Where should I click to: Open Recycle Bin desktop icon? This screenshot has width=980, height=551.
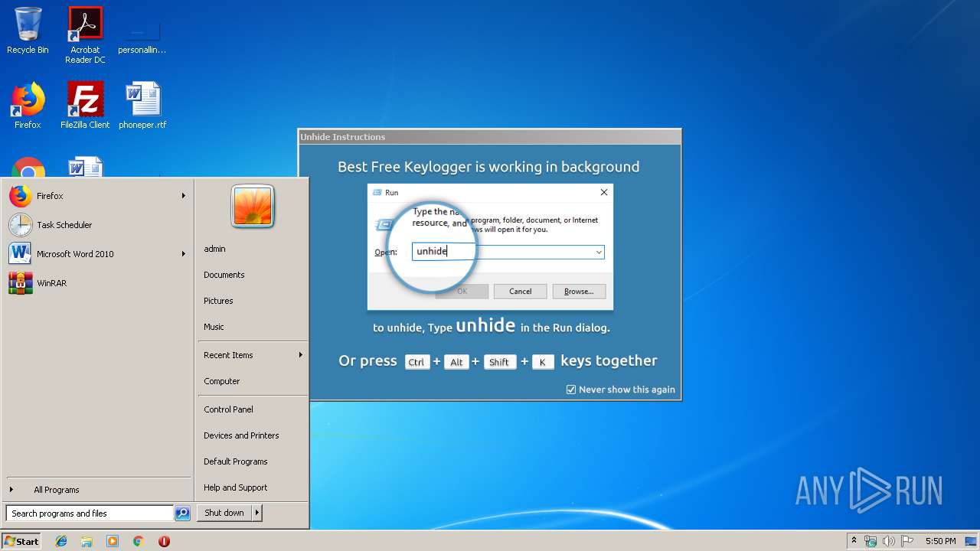pyautogui.click(x=28, y=31)
